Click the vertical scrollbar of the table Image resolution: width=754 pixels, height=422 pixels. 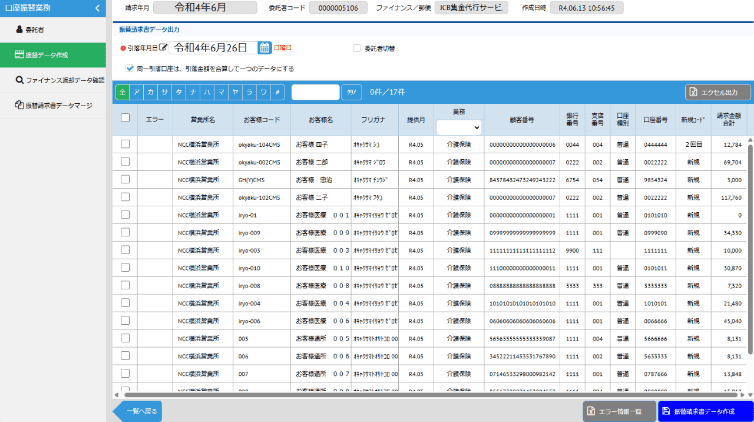pos(750,250)
